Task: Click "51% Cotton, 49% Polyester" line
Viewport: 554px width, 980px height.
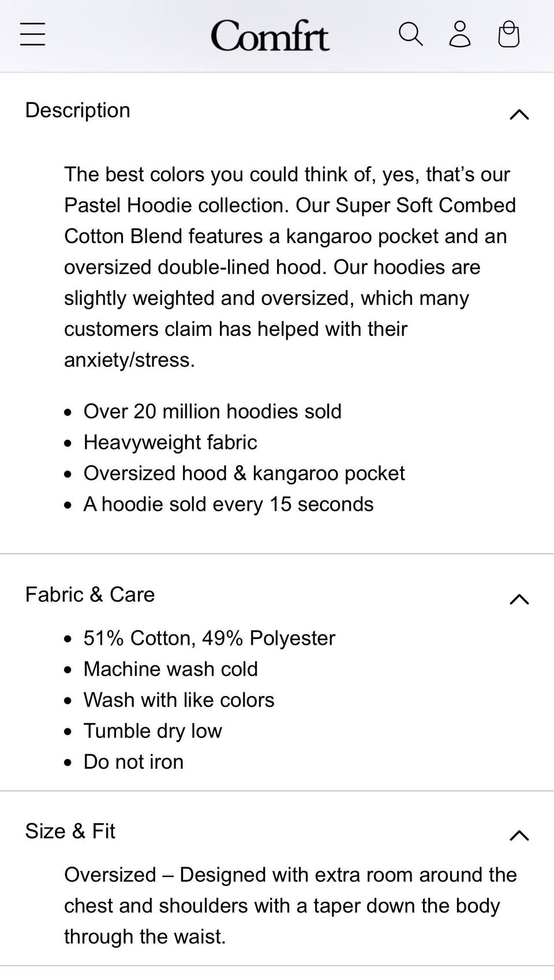Action: click(x=209, y=638)
